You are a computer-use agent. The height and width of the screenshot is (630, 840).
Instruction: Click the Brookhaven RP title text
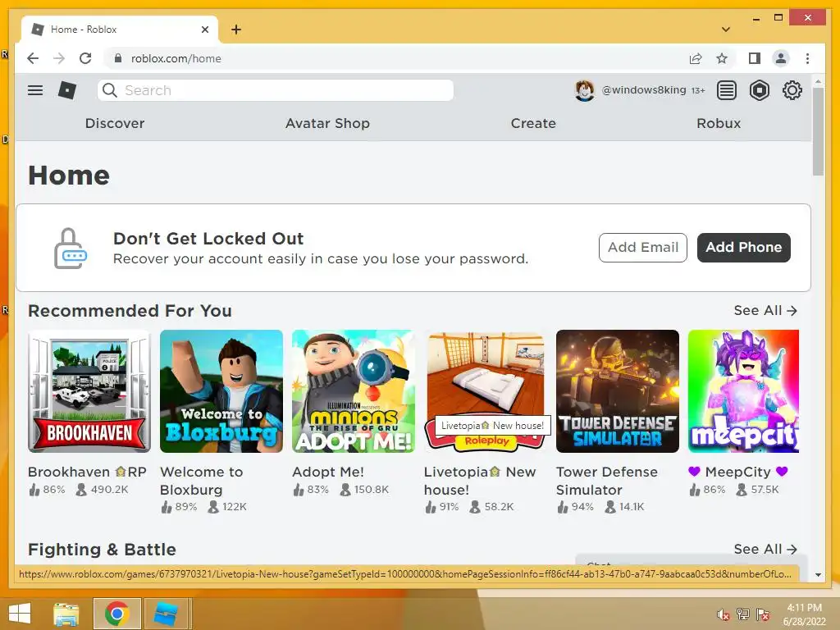pyautogui.click(x=87, y=472)
